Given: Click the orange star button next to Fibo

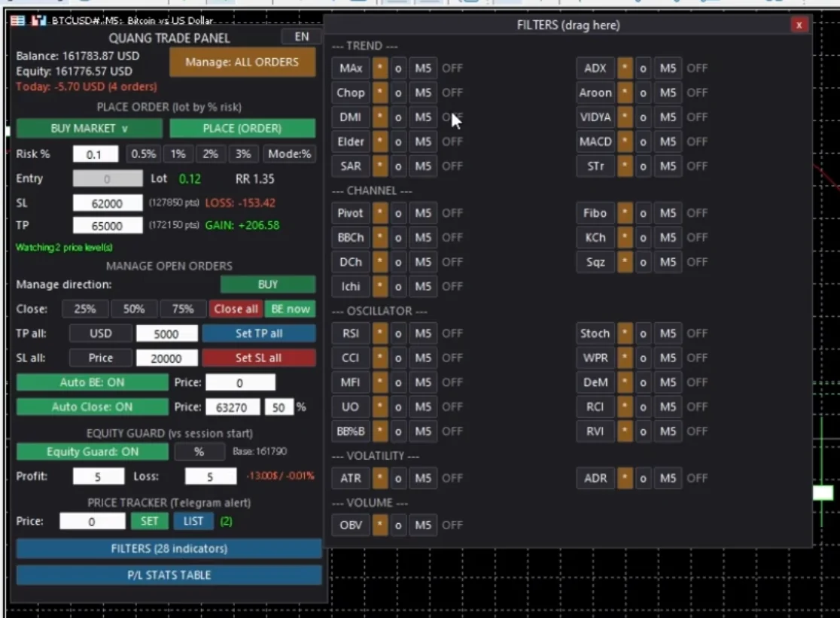Looking at the screenshot, I should (x=625, y=213).
